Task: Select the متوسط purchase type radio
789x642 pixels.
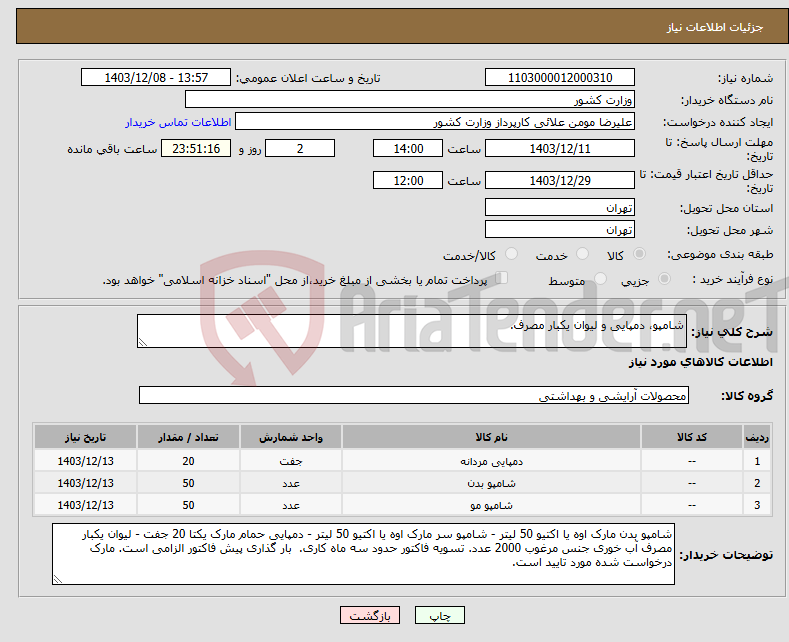Action: [x=600, y=278]
